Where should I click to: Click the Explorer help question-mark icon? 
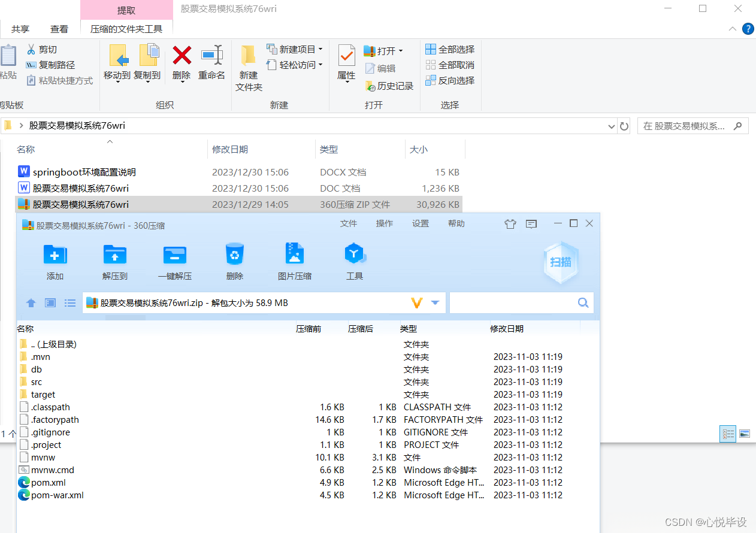pos(748,29)
